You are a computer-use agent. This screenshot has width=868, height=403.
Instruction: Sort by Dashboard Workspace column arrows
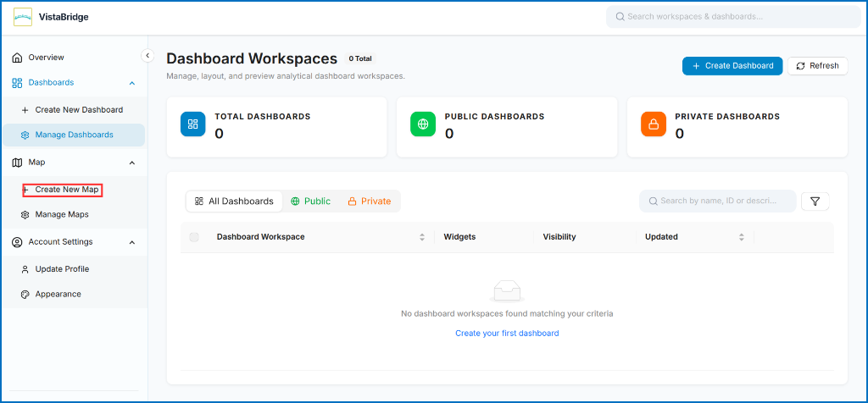coord(422,237)
